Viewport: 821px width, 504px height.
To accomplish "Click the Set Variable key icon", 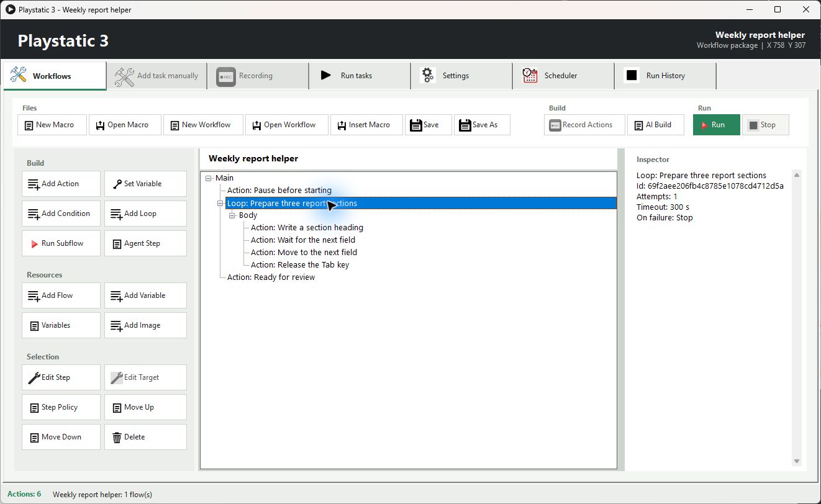I will point(118,184).
